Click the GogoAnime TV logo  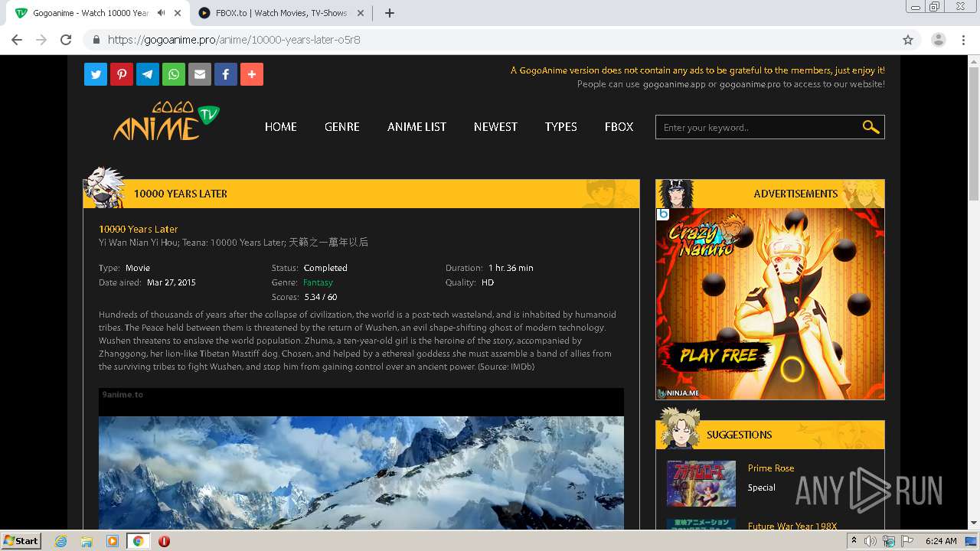[166, 121]
